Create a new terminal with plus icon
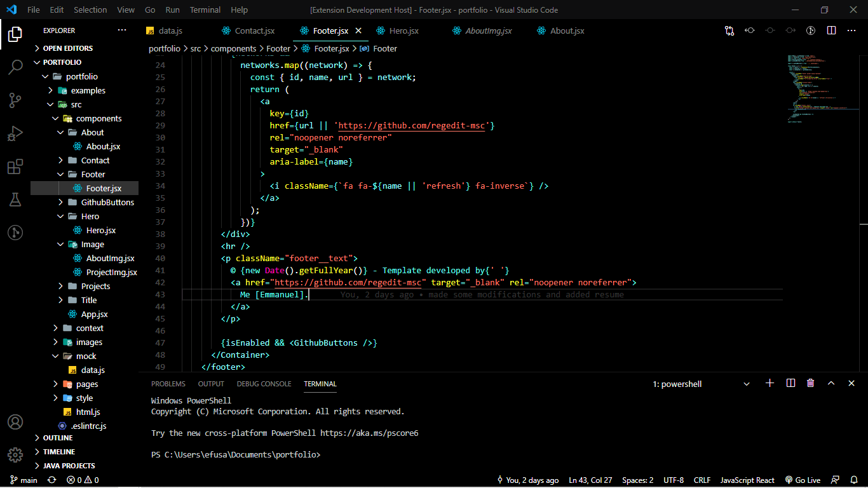 [x=770, y=383]
